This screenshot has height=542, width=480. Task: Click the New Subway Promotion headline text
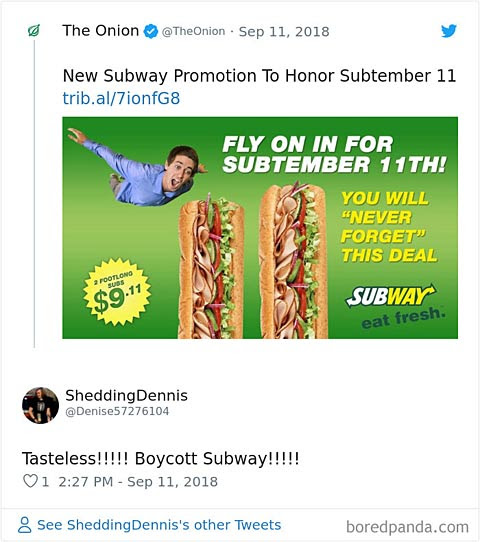[x=259, y=76]
